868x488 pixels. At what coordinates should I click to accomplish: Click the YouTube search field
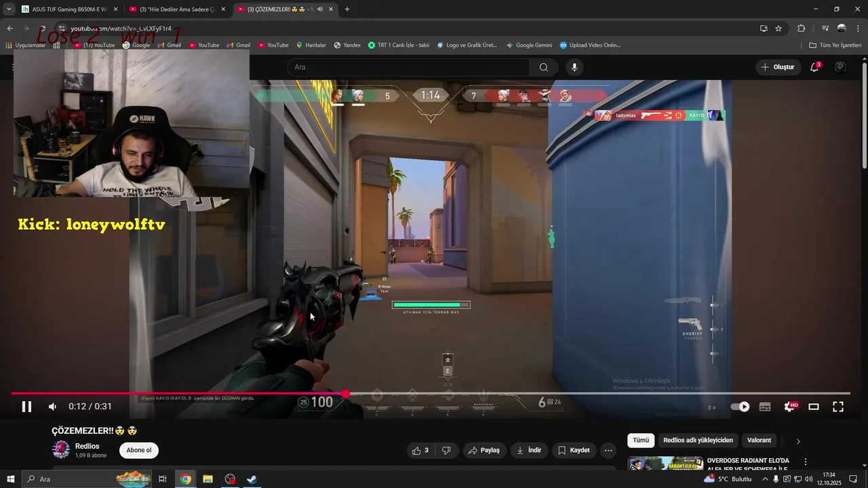pyautogui.click(x=409, y=67)
